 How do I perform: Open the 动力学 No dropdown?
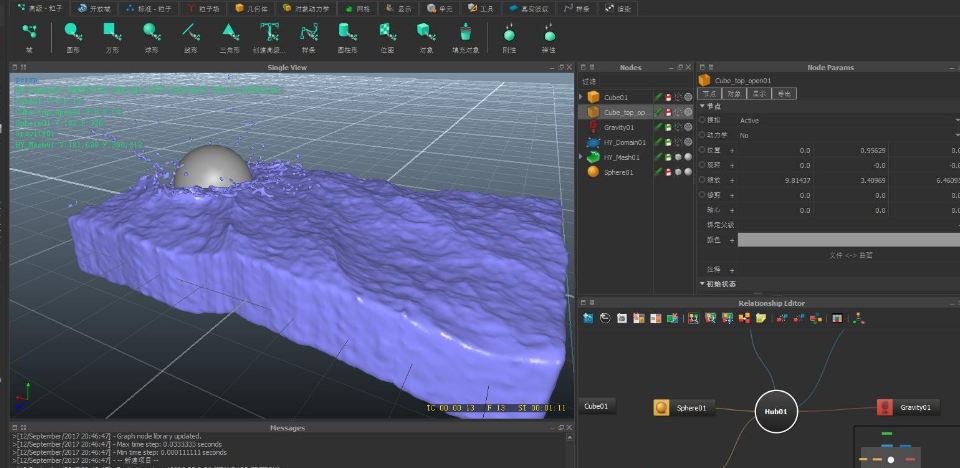848,135
